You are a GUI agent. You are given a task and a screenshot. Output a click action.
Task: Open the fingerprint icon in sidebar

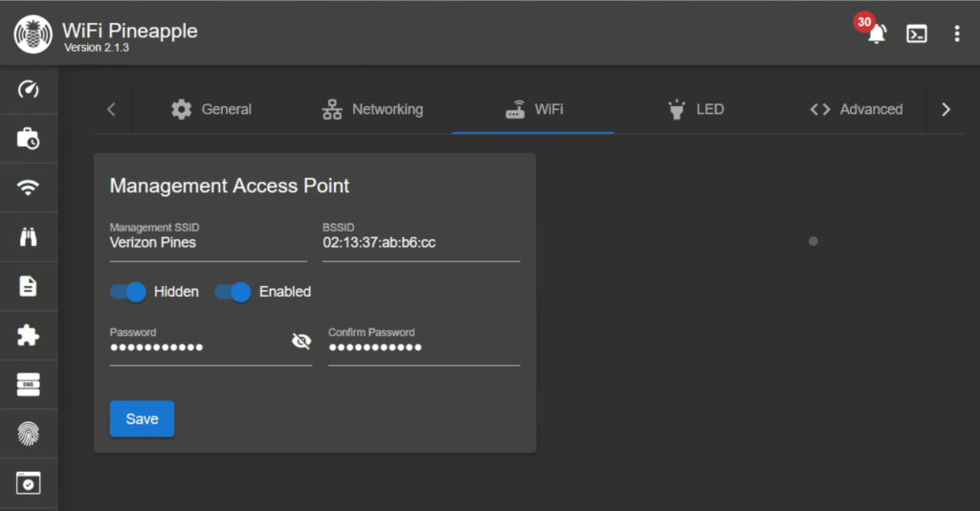(28, 433)
